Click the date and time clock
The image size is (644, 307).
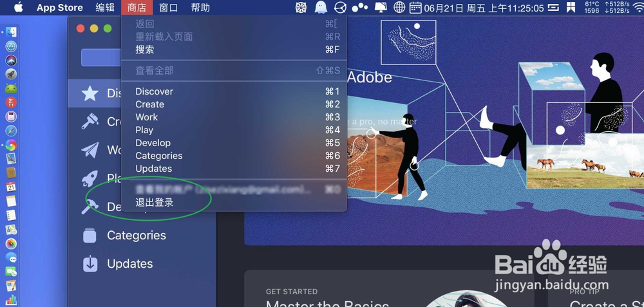click(x=484, y=8)
